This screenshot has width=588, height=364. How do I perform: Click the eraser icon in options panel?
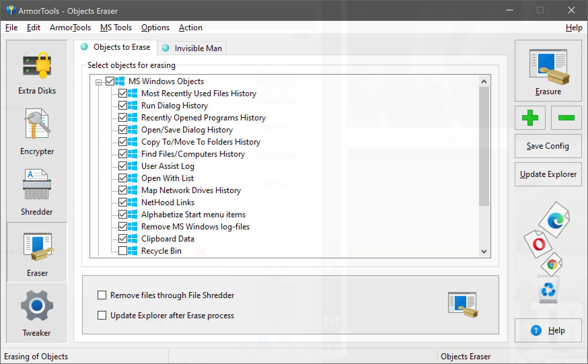pyautogui.click(x=463, y=304)
